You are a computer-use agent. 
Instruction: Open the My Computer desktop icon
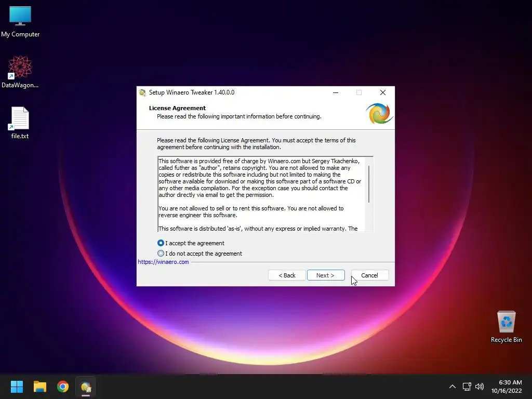[x=20, y=22]
